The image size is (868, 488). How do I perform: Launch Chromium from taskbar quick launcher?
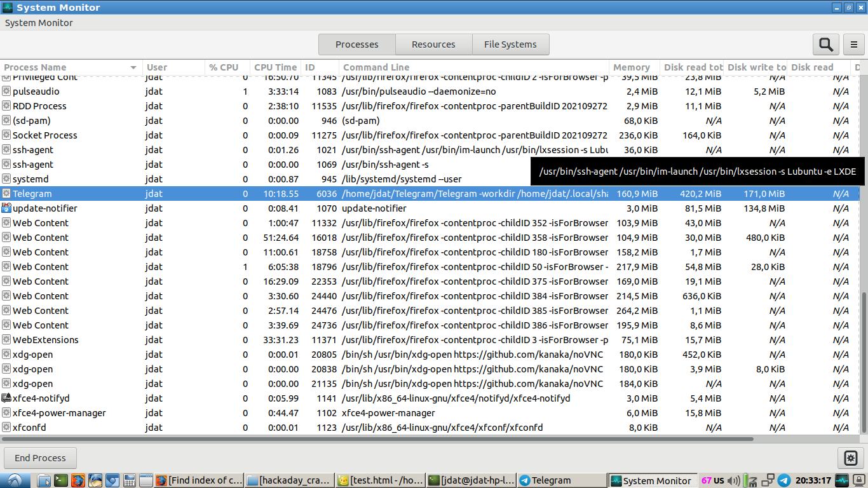point(112,480)
